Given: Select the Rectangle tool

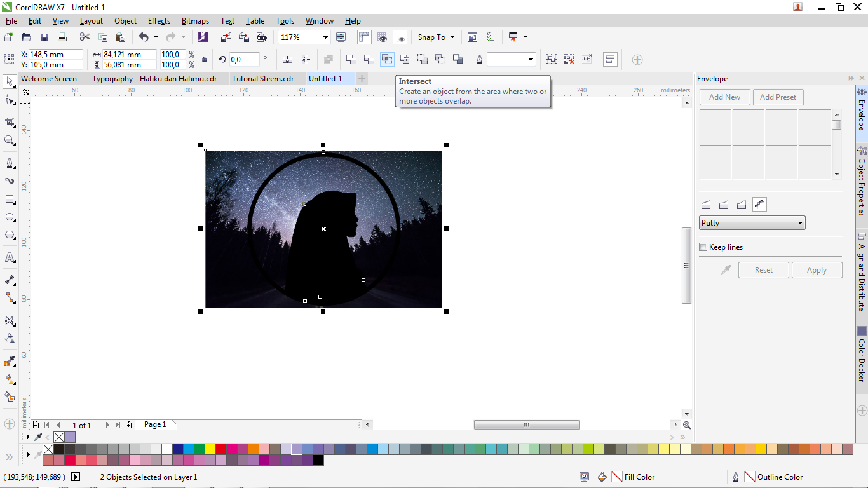Looking at the screenshot, I should tap(10, 199).
